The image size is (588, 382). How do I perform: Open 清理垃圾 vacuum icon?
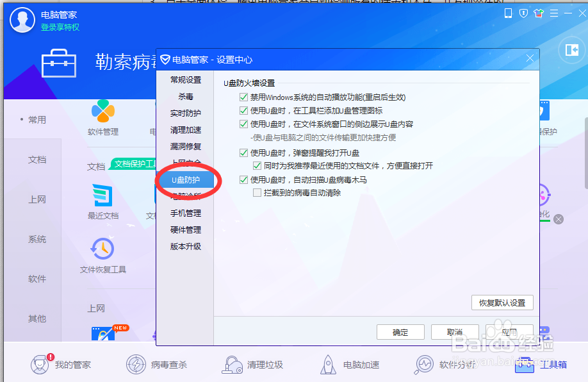pyautogui.click(x=252, y=364)
